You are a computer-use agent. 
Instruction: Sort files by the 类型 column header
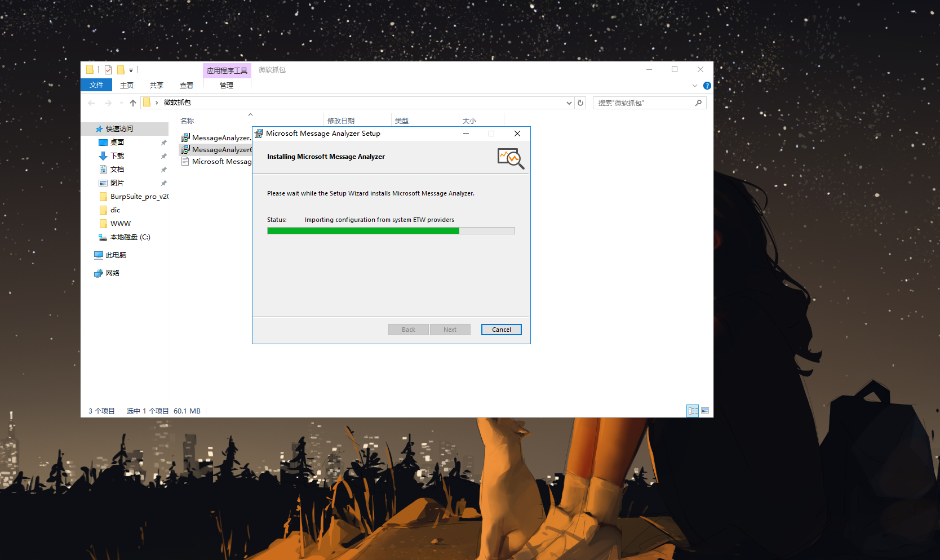point(402,121)
